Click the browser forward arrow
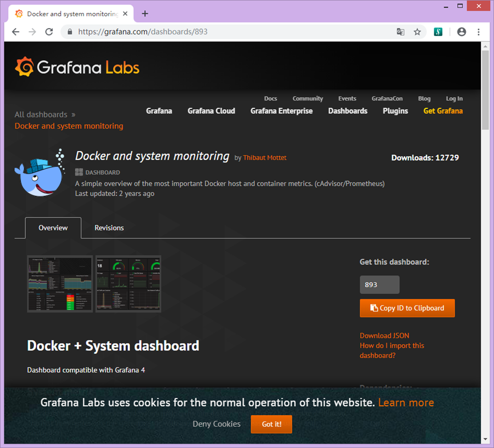494x448 pixels. [32, 32]
